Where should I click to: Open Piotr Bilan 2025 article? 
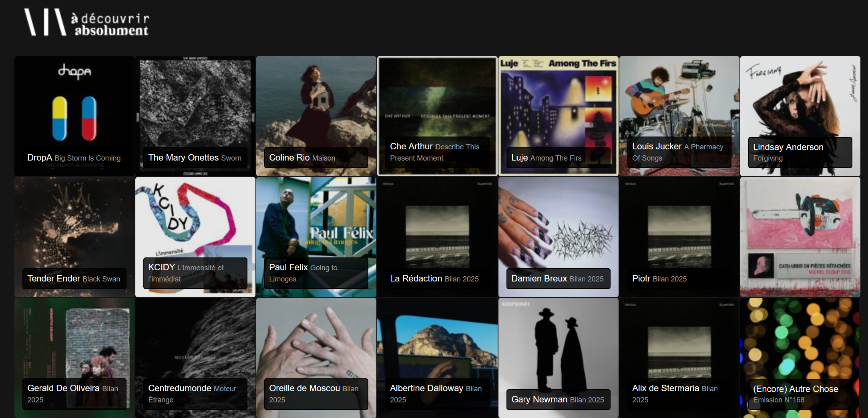(x=679, y=237)
